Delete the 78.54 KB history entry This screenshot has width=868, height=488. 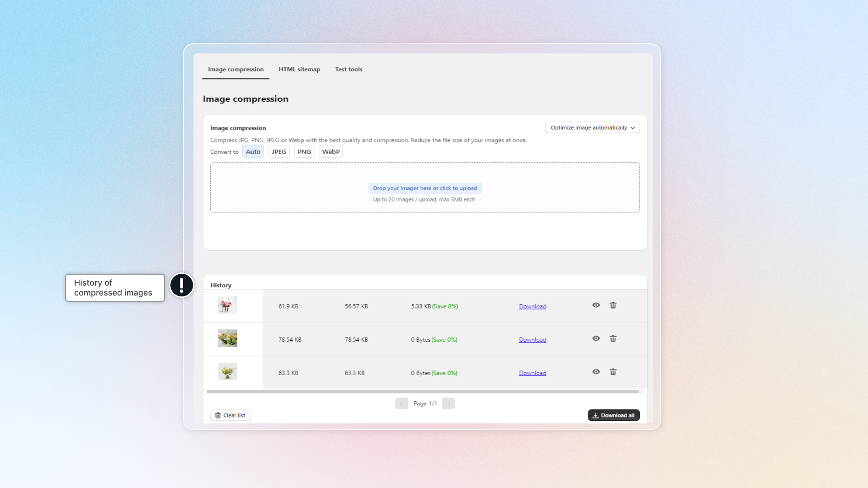tap(613, 338)
